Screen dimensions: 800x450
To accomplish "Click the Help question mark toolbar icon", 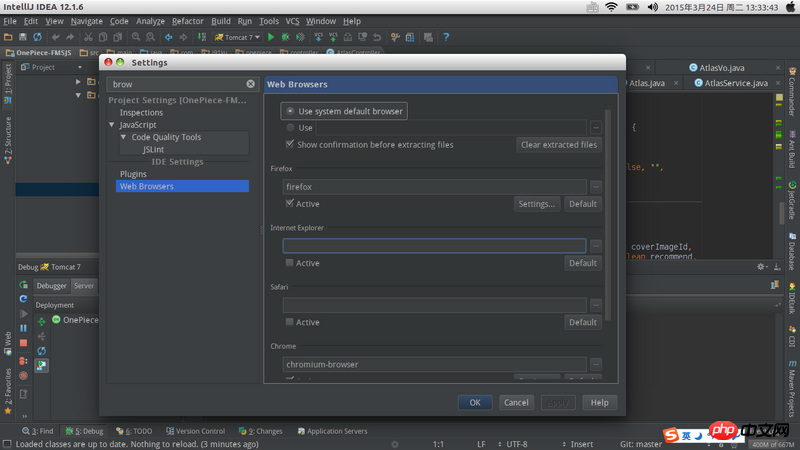I will pyautogui.click(x=446, y=37).
